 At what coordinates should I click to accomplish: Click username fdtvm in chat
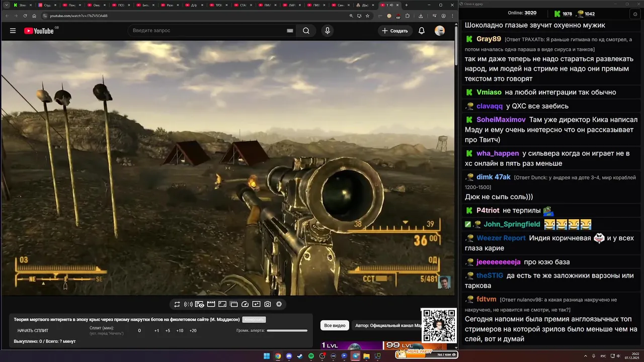487,299
